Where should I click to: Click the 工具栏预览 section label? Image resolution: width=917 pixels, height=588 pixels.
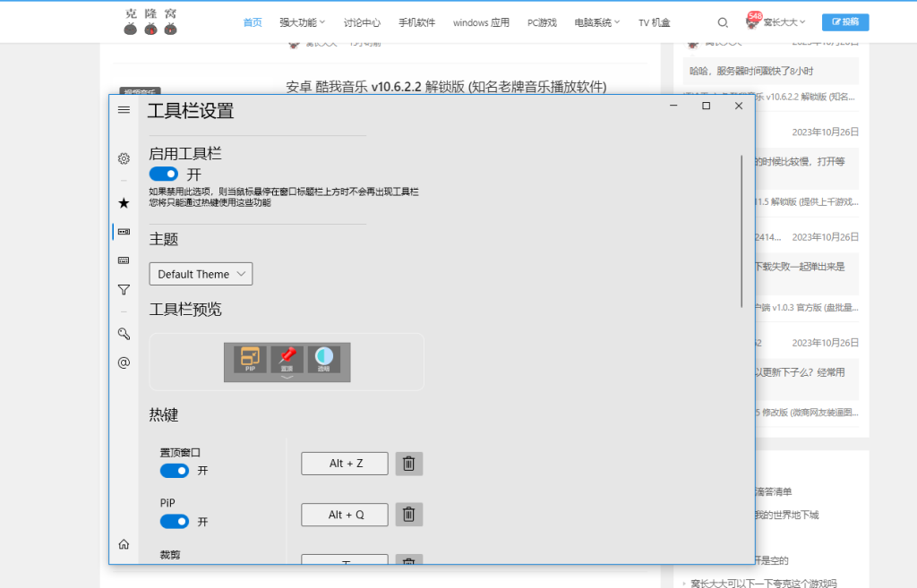tap(185, 309)
